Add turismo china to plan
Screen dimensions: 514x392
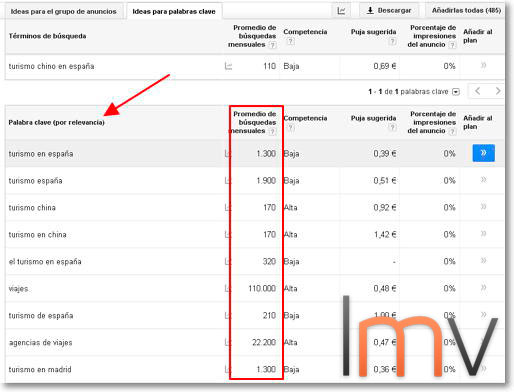483,207
